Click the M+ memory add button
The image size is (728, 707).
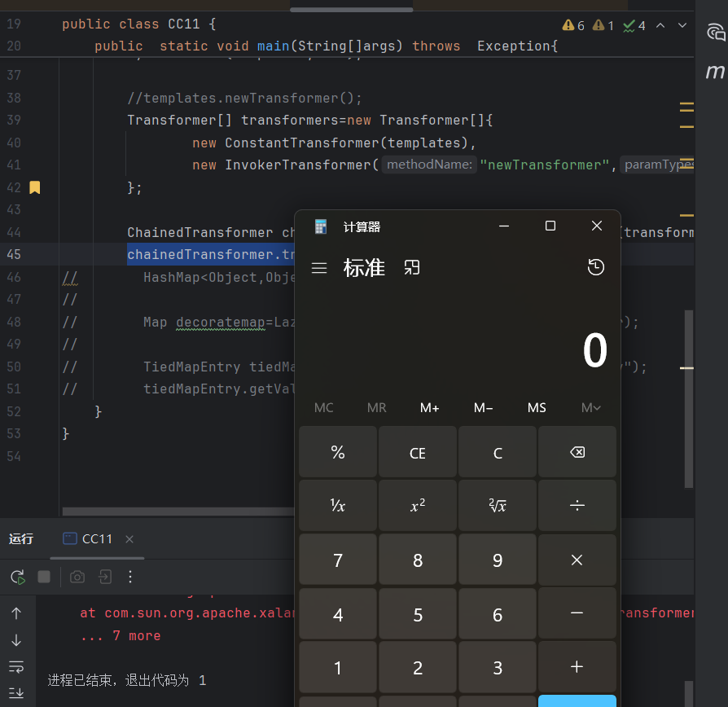(x=430, y=407)
